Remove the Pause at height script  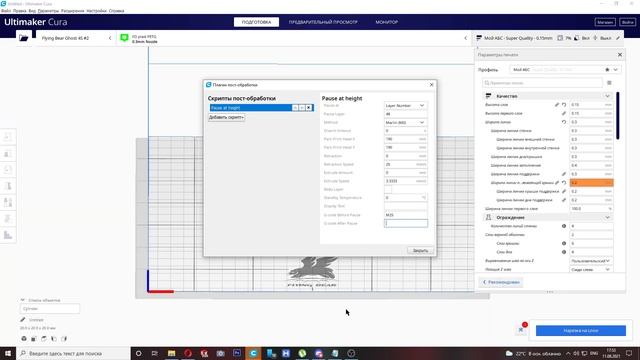309,108
